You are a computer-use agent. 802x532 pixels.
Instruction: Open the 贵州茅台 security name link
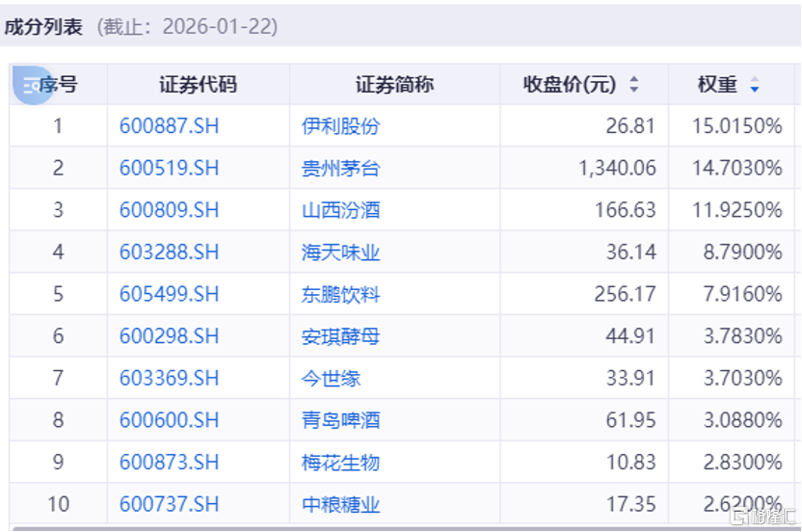340,168
